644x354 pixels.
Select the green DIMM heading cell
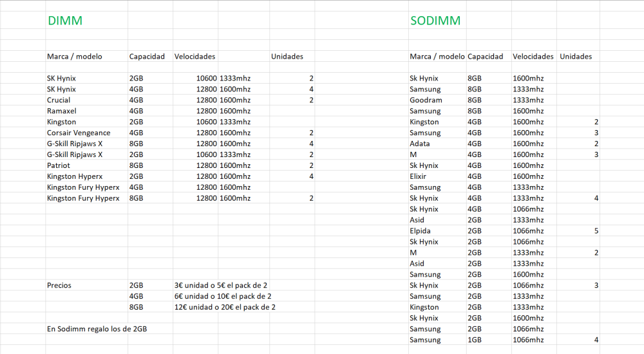pyautogui.click(x=65, y=21)
